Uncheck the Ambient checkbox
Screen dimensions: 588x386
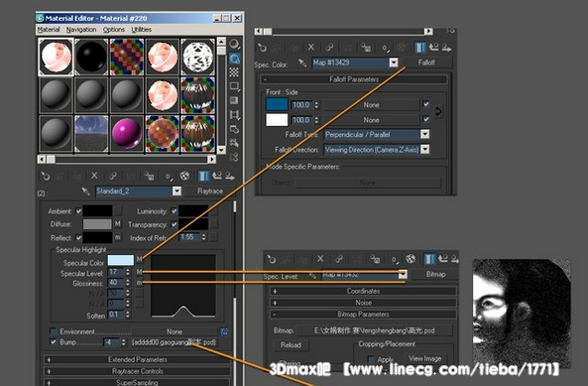point(78,210)
